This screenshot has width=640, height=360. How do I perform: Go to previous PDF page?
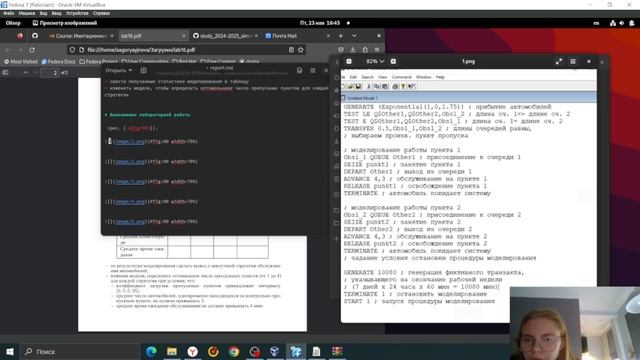pos(26,73)
